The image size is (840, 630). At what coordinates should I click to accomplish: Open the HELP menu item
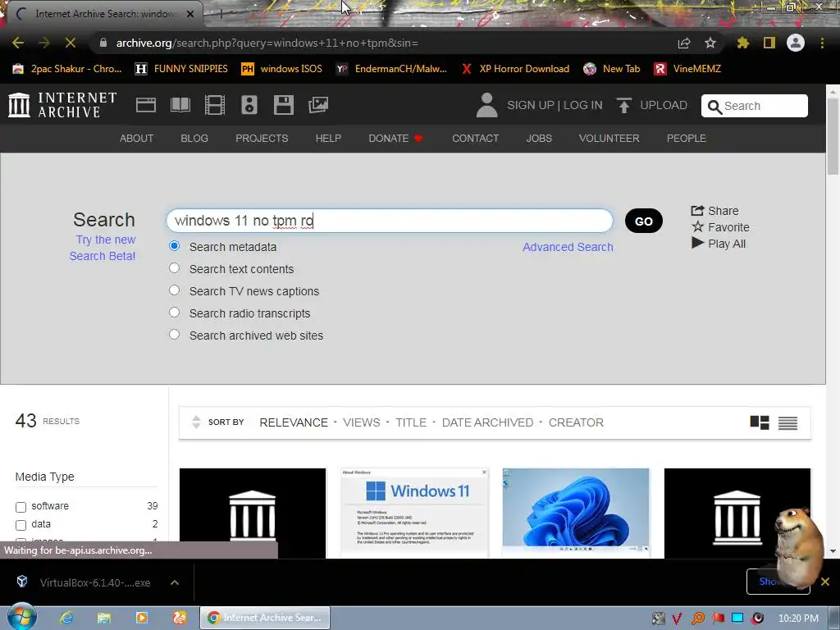[x=328, y=138]
